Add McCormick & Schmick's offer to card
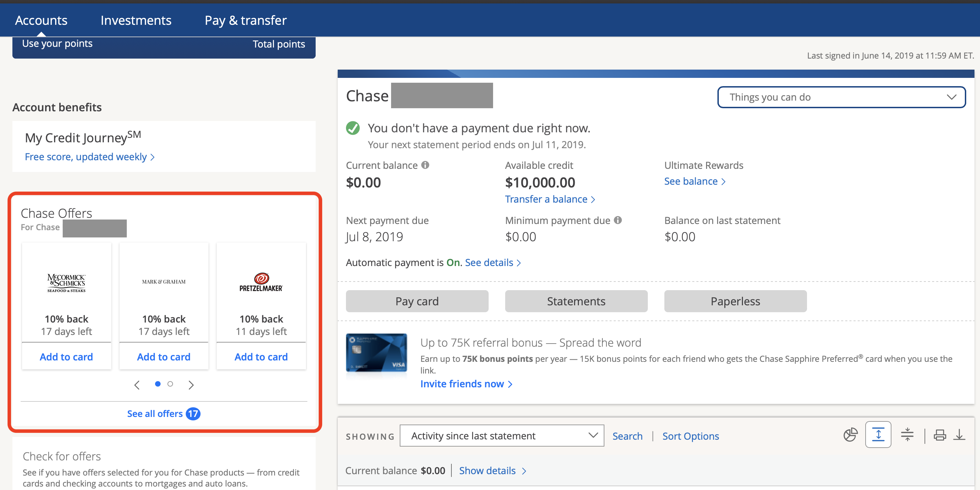Image resolution: width=980 pixels, height=490 pixels. click(66, 356)
